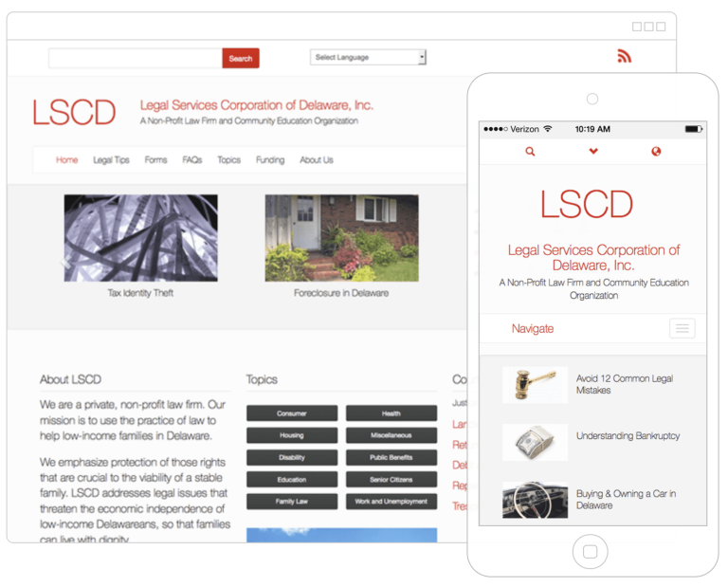Screen dimensions: 728x587
Task: Click the red Search button
Action: 241,58
